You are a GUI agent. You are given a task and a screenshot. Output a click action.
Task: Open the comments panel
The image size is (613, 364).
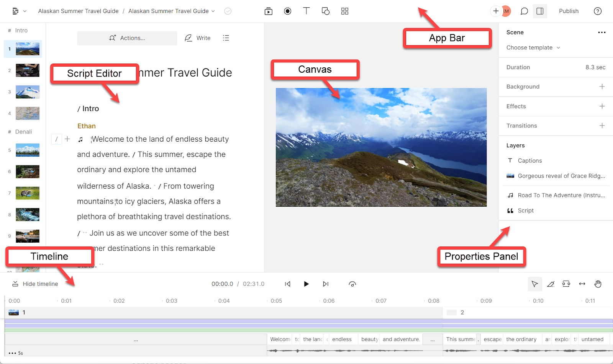click(524, 11)
